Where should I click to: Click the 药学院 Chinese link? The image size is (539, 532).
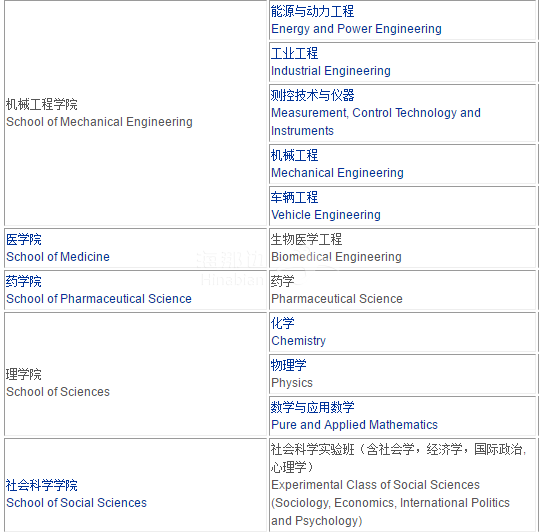tap(23, 281)
